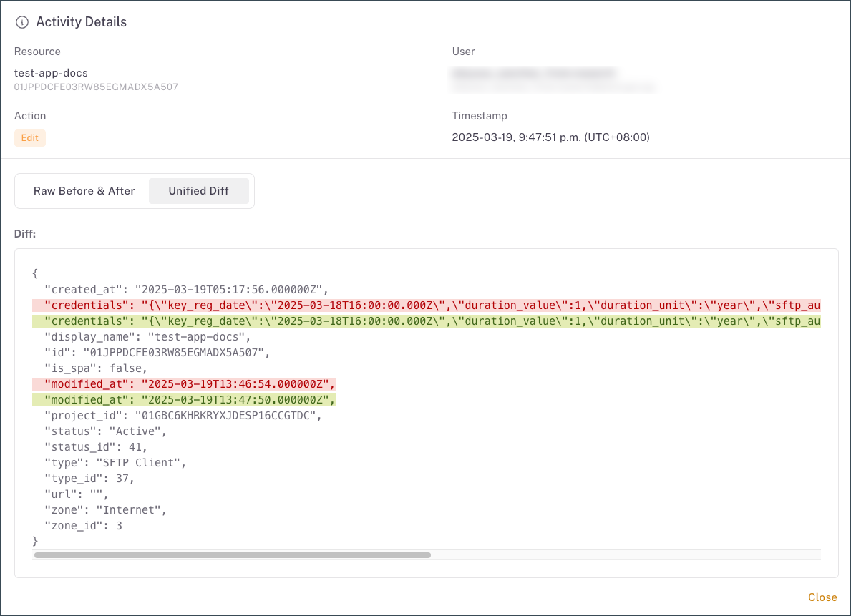This screenshot has height=616, width=851.
Task: Click the resource ID under test-app-docs
Action: click(x=96, y=87)
